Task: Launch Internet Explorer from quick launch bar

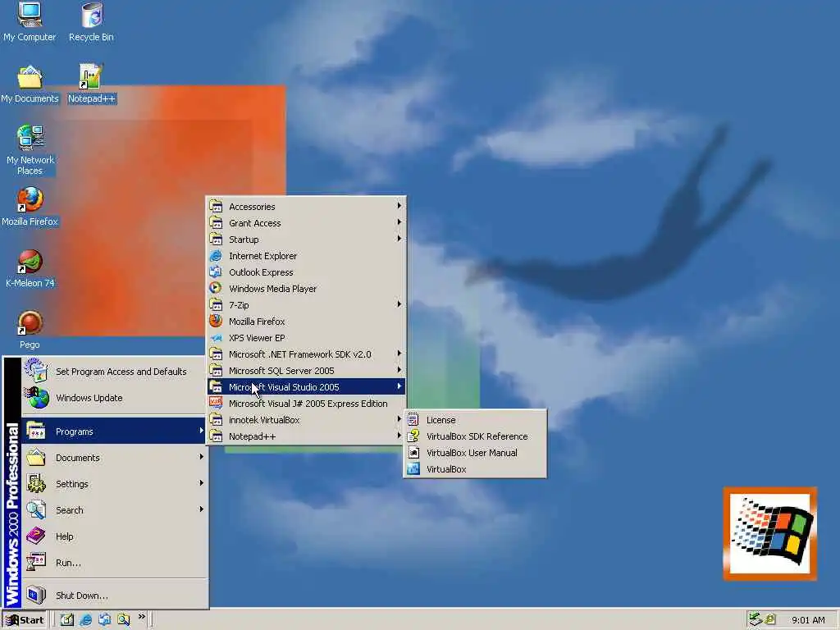Action: [x=85, y=619]
